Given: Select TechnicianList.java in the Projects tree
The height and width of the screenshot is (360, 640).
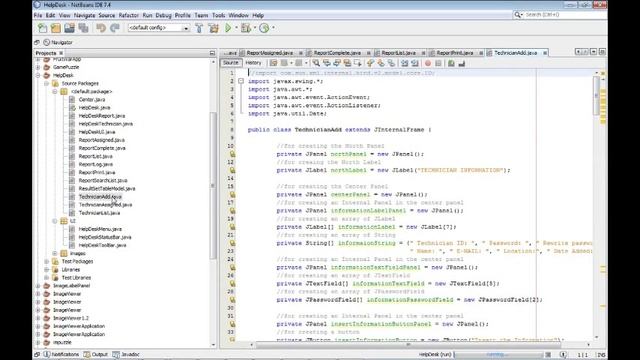Looking at the screenshot, I should point(99,213).
